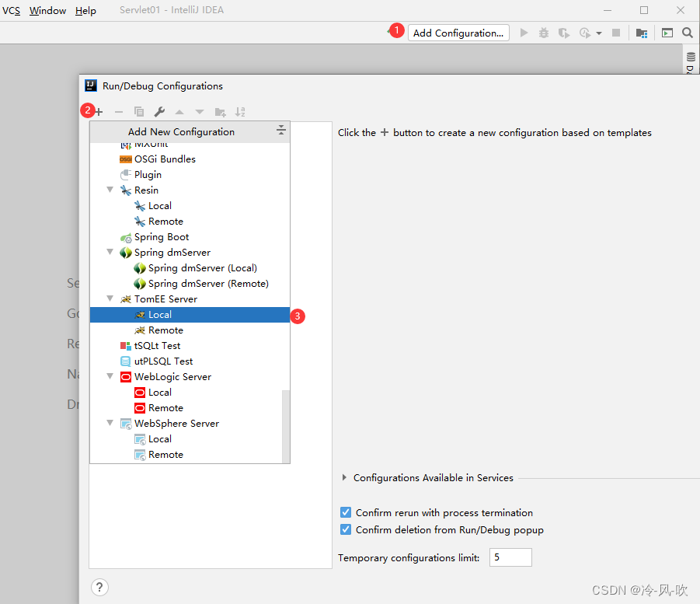
Task: Click the Debug bug icon in toolbar
Action: point(544,33)
